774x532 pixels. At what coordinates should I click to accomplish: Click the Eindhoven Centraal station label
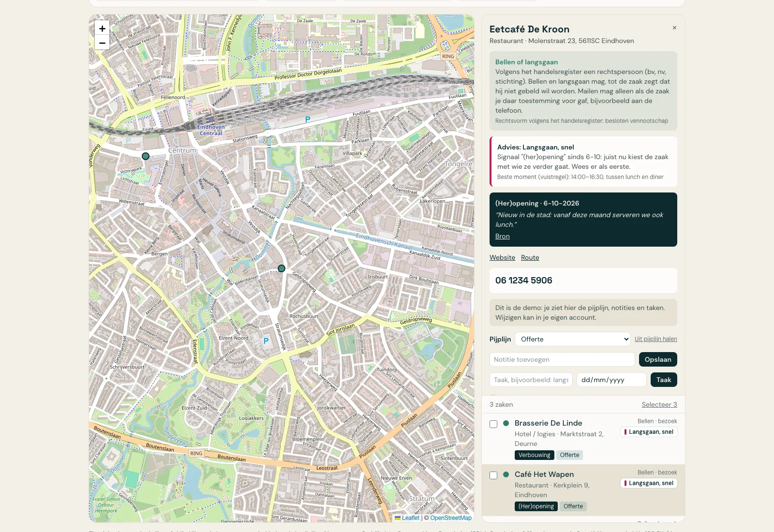(x=211, y=130)
